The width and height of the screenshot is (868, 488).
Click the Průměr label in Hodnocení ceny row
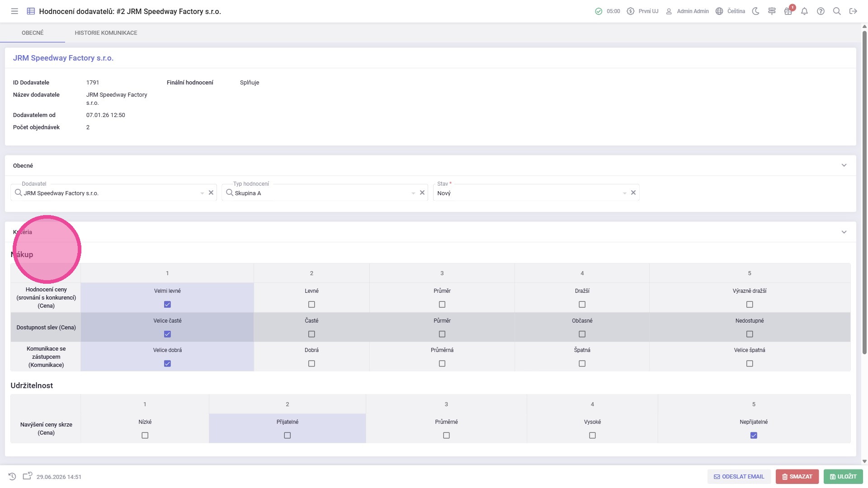(x=442, y=291)
